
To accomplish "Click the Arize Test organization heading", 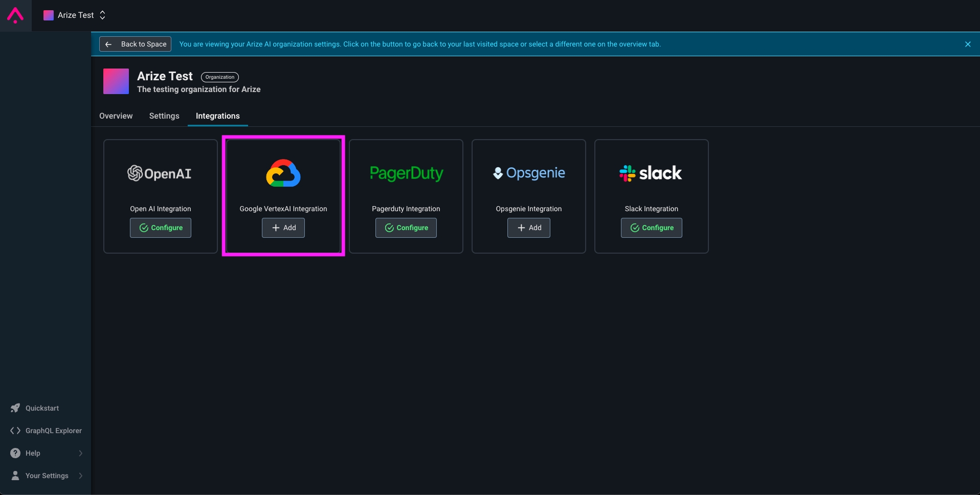I will tap(165, 76).
